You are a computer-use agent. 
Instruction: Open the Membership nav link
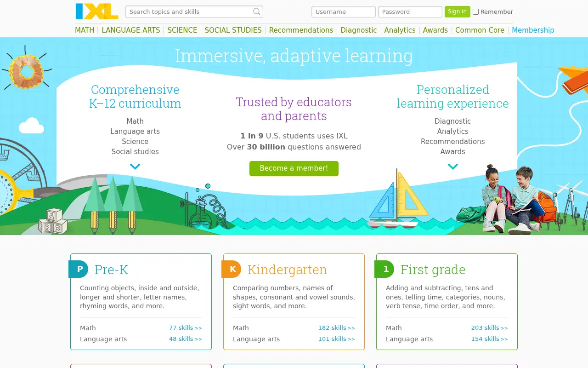(533, 30)
